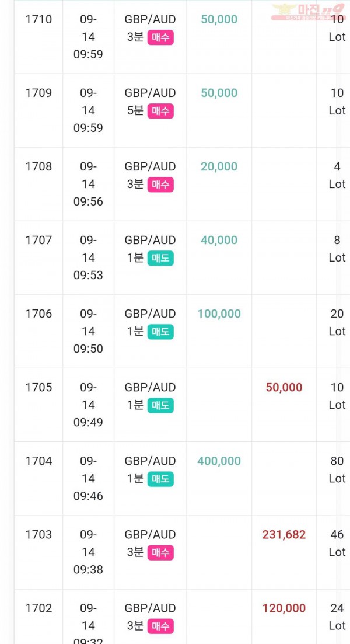This screenshot has width=350, height=644.
Task: Click the 매도 badge in row 1706
Action: 160,332
